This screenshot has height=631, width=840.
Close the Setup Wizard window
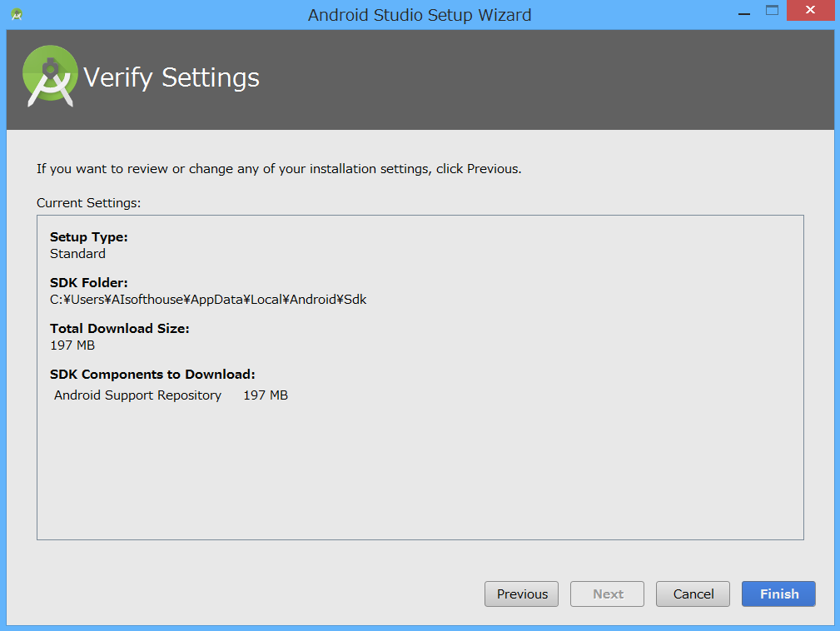(x=810, y=10)
